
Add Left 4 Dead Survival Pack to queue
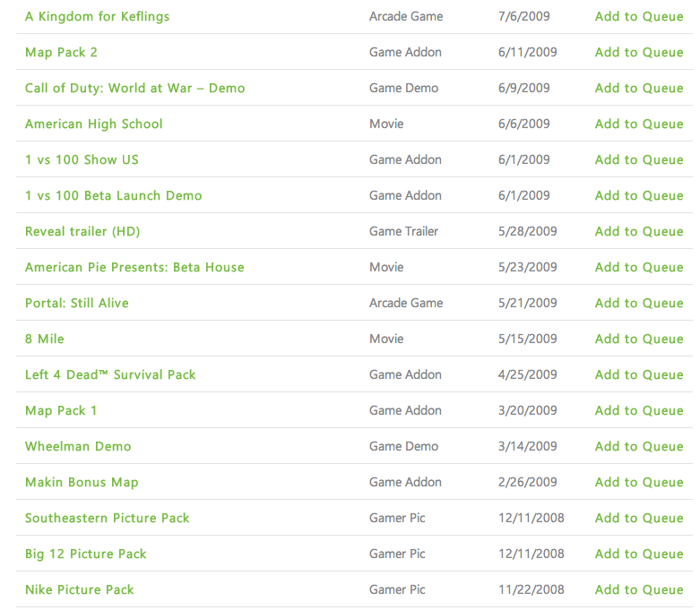coord(639,374)
